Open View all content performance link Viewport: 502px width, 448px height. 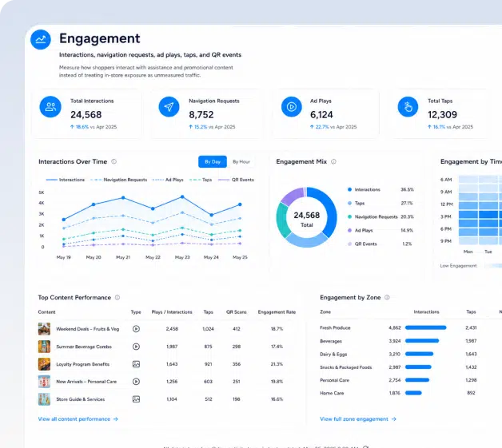(78, 419)
